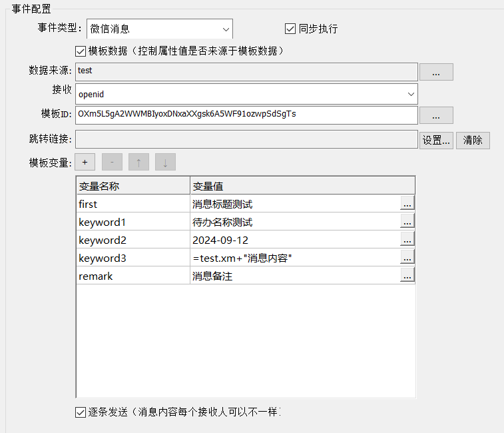Image resolution: width=504 pixels, height=433 pixels.
Task: Click the 设置... button for jump link
Action: click(436, 140)
